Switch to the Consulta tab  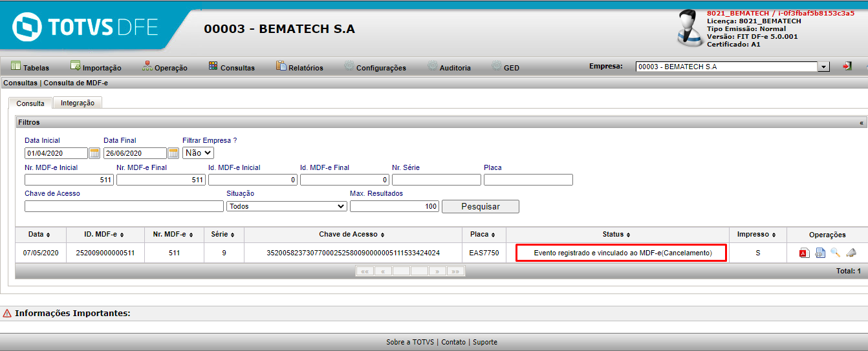[x=30, y=103]
